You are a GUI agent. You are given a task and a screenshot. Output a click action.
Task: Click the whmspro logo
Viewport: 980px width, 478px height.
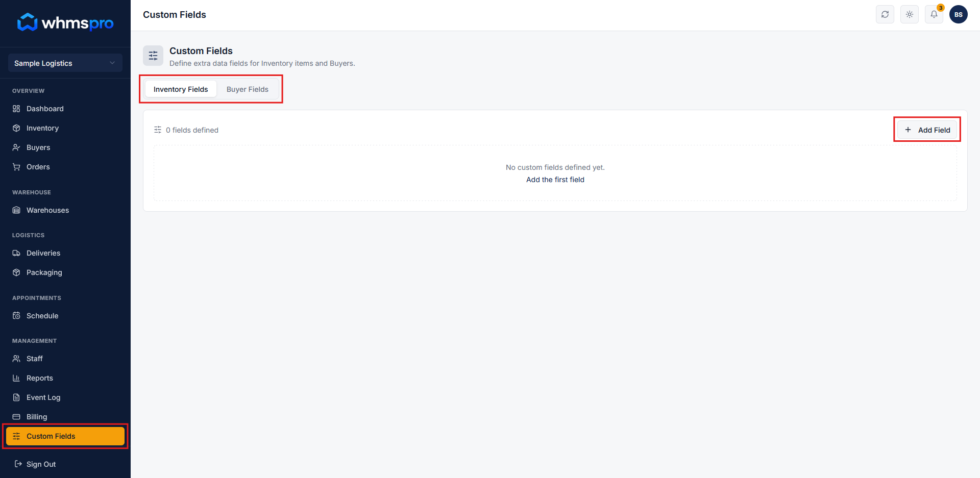point(65,22)
